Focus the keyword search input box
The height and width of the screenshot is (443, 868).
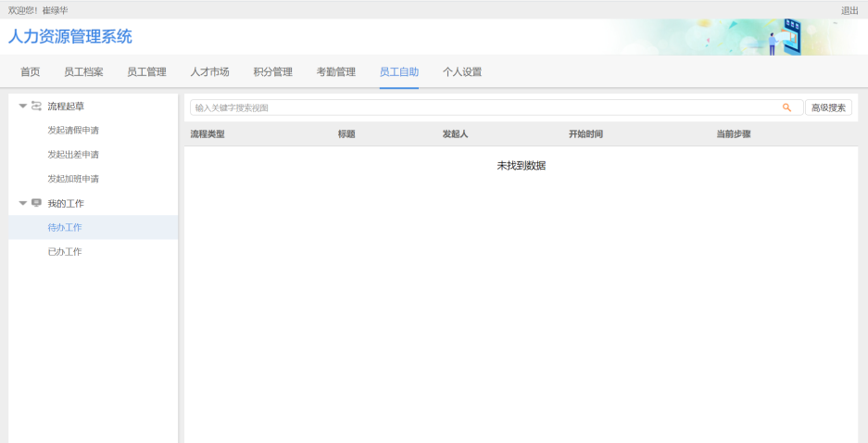click(x=482, y=108)
